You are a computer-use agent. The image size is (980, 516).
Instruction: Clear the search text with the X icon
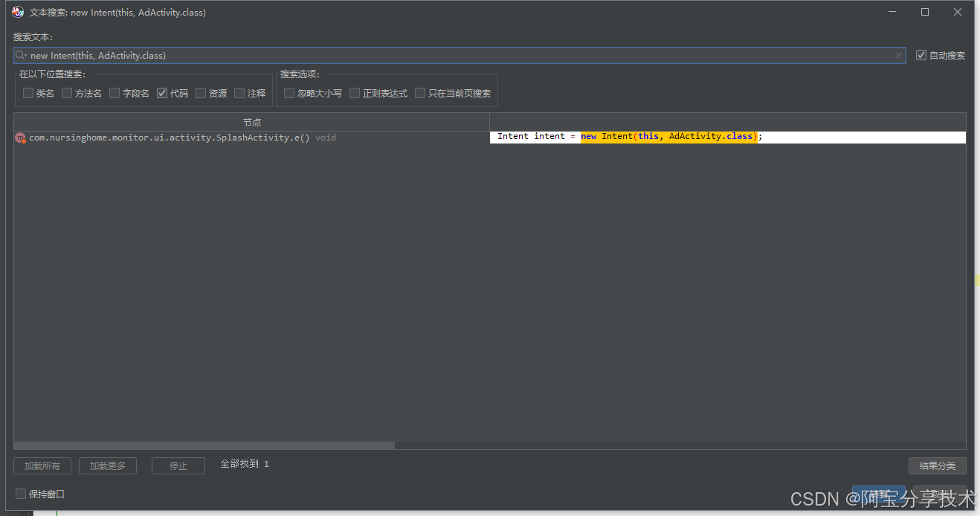pyautogui.click(x=898, y=56)
